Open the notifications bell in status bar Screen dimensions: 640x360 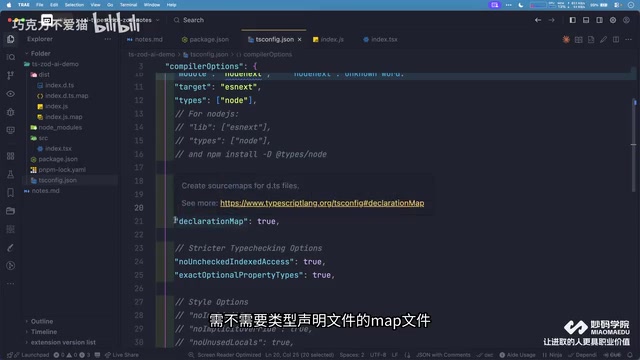[x=630, y=355]
